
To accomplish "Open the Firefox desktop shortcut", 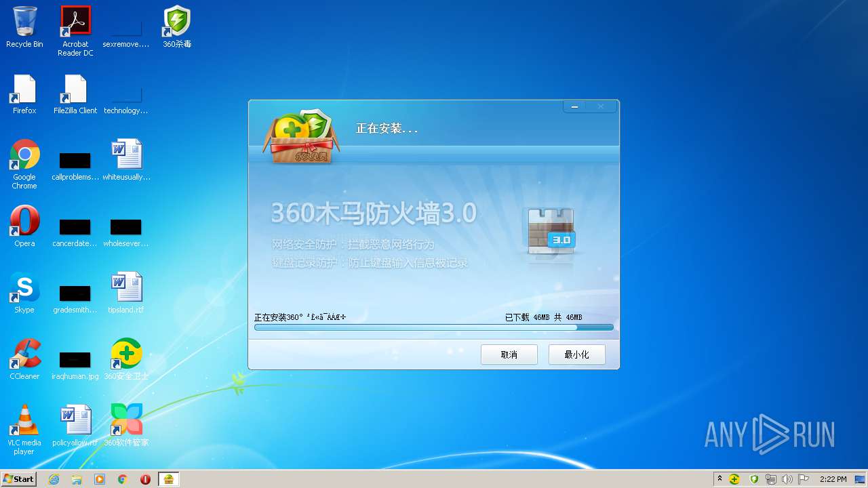I will (24, 94).
